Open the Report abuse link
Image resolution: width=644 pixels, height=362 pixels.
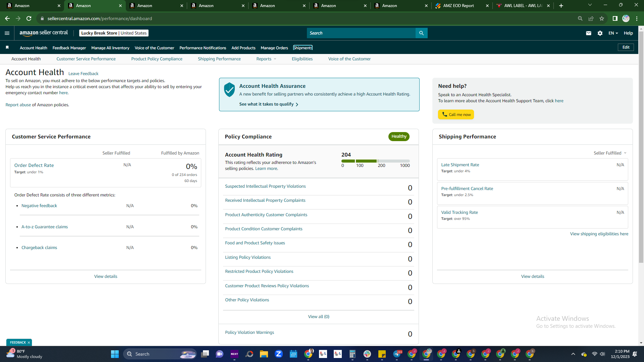coord(18,105)
